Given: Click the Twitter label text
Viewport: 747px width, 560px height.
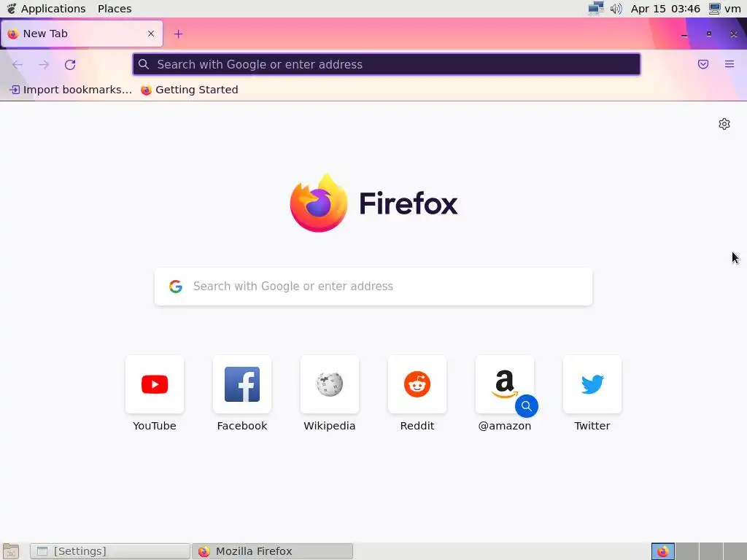Looking at the screenshot, I should pyautogui.click(x=592, y=426).
